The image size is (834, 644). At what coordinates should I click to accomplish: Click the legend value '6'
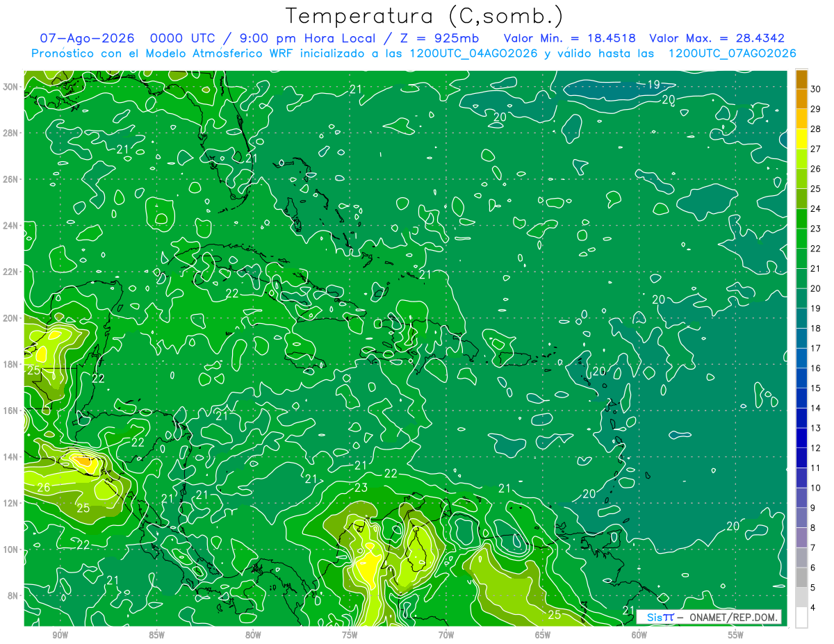click(x=813, y=568)
